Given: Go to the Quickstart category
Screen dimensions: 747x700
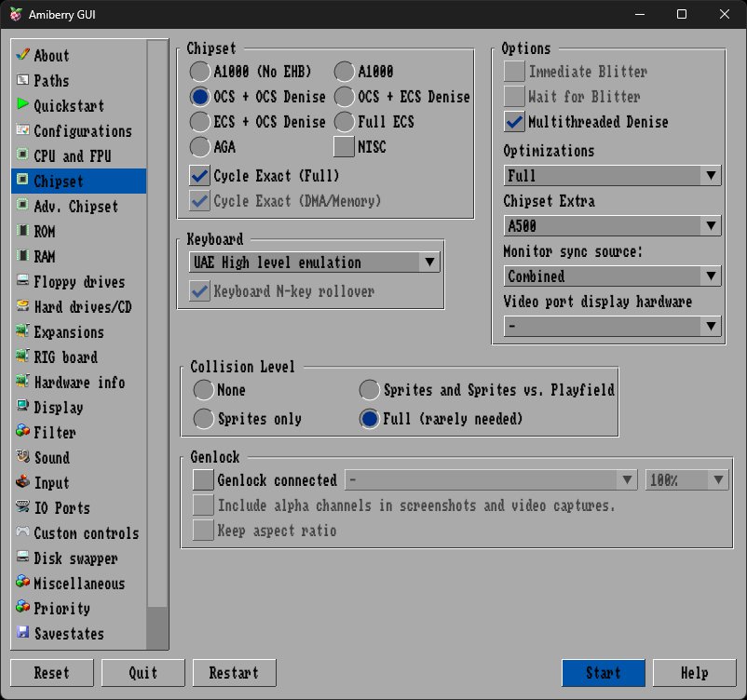Looking at the screenshot, I should 78,105.
